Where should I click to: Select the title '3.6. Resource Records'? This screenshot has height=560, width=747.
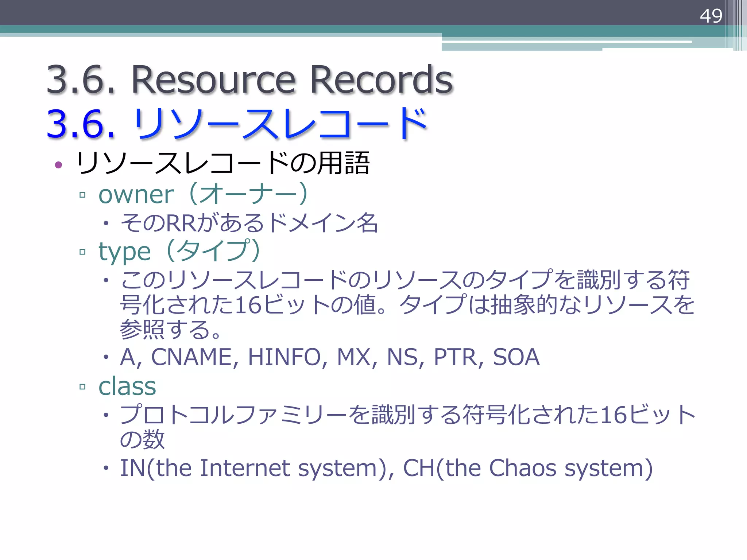[250, 80]
